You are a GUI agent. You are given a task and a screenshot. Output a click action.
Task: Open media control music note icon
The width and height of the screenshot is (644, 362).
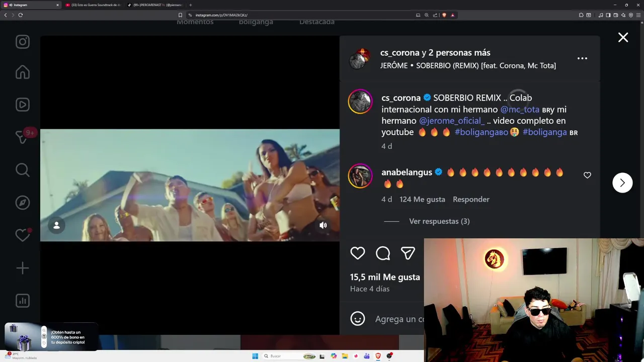[x=601, y=15]
